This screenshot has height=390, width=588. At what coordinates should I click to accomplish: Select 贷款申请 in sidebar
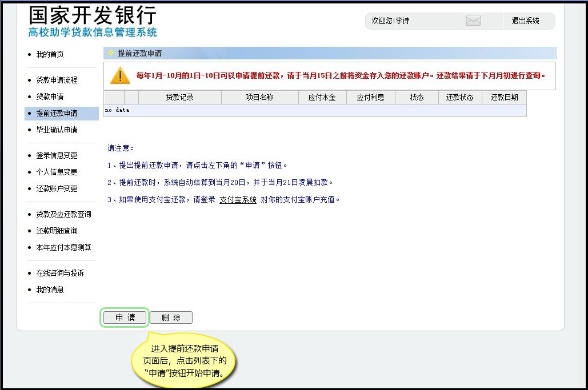(50, 97)
